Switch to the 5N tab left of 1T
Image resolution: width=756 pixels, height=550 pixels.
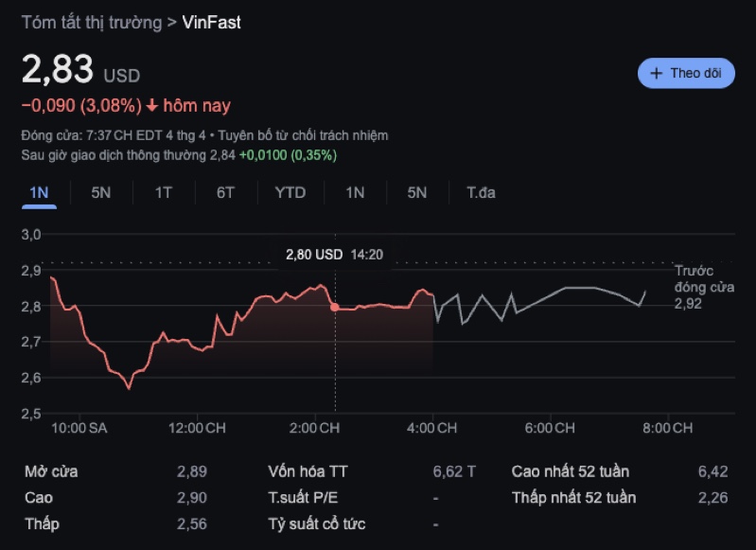(x=101, y=193)
